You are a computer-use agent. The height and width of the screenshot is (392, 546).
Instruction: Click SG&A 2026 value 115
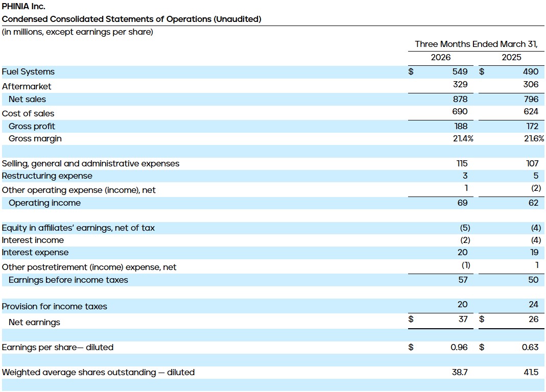tap(462, 164)
